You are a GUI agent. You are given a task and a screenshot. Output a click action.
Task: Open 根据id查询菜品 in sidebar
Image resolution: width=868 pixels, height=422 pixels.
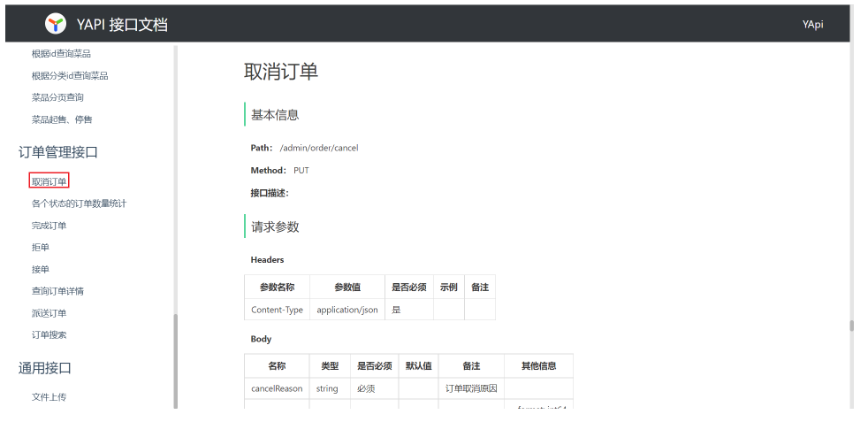(61, 54)
